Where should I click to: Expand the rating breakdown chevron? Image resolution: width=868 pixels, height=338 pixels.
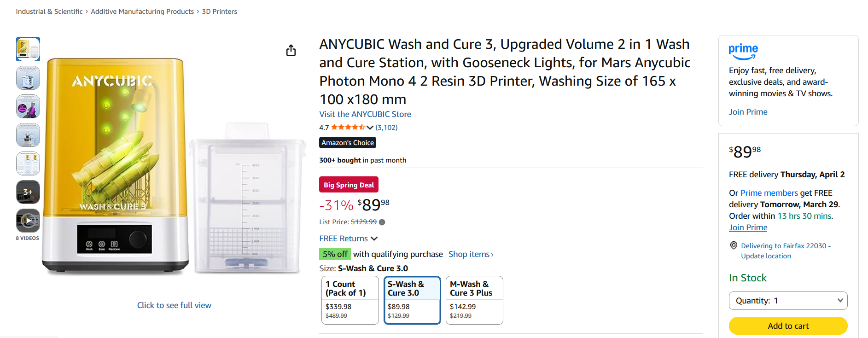click(370, 128)
